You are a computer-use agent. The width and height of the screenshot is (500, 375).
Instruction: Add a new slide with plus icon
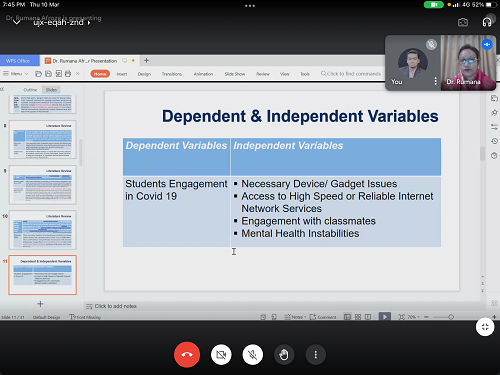(x=40, y=304)
